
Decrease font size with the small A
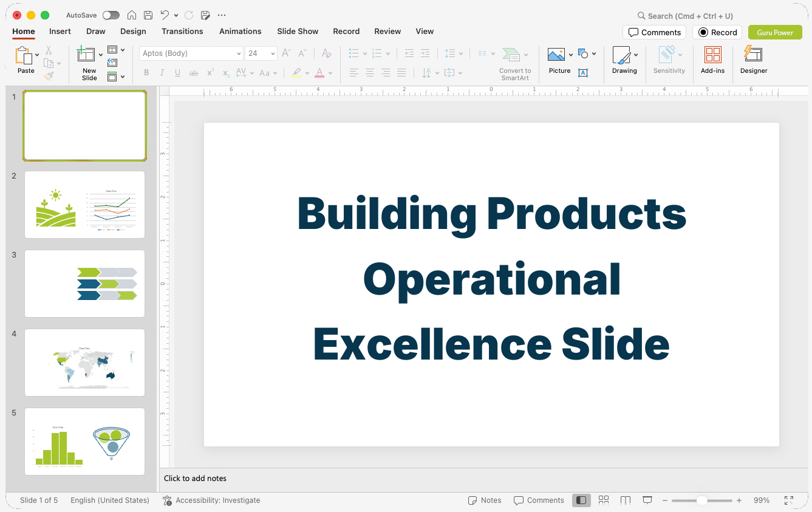click(302, 53)
